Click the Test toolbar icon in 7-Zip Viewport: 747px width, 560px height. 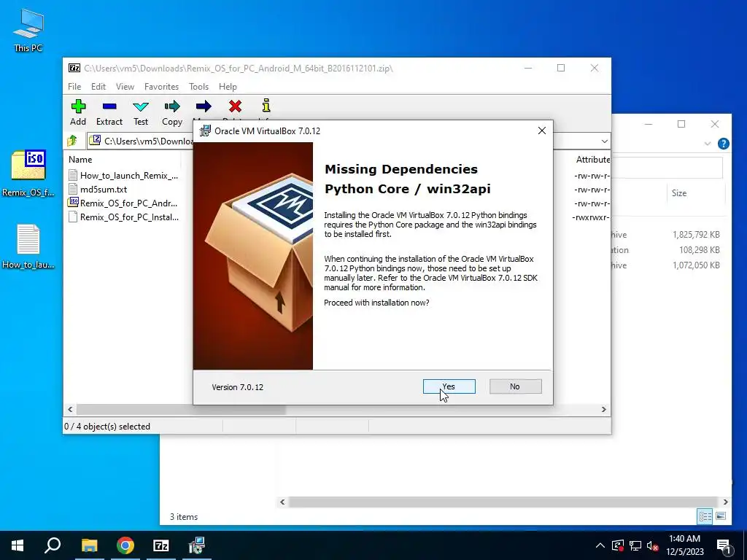pos(141,112)
